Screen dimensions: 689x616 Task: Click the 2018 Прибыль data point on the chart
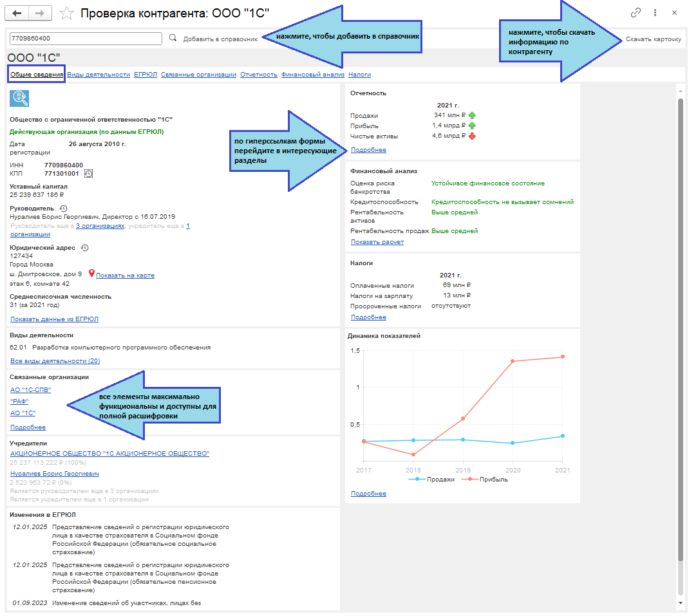pyautogui.click(x=413, y=454)
